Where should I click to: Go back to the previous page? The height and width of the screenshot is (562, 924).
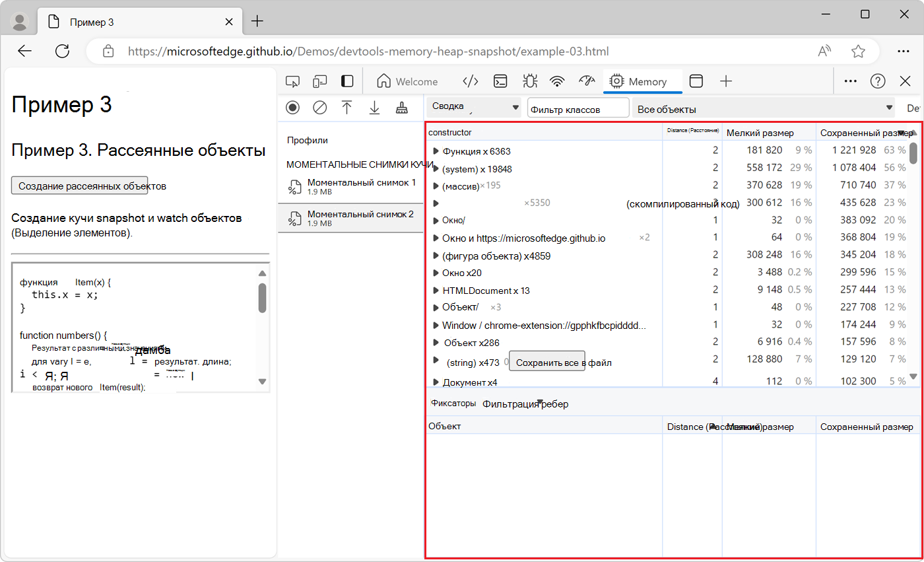coord(24,52)
